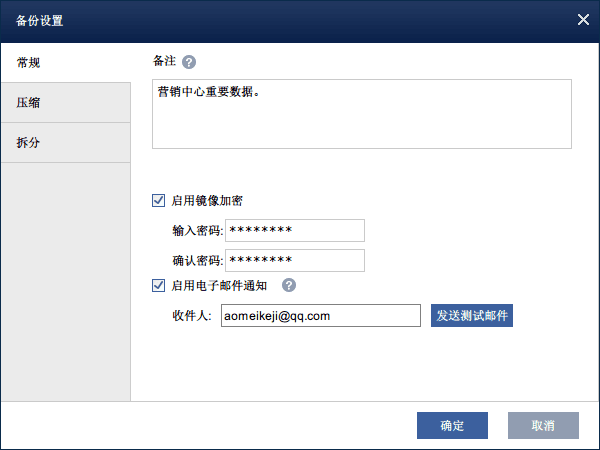The image size is (600, 450).
Task: Cancel changes with the 取消 button
Action: pos(543,425)
